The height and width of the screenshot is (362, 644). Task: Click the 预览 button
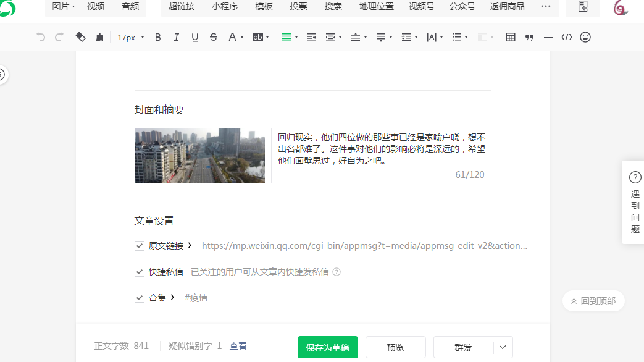point(396,347)
